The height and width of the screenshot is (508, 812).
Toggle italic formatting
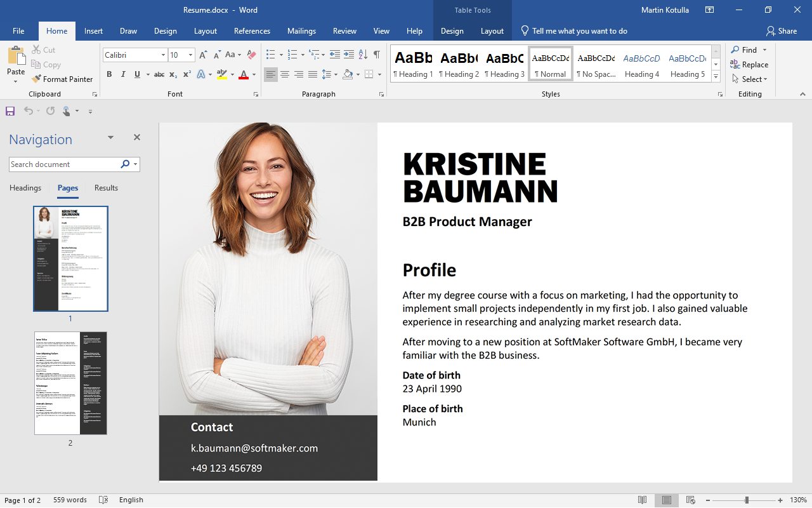(123, 74)
